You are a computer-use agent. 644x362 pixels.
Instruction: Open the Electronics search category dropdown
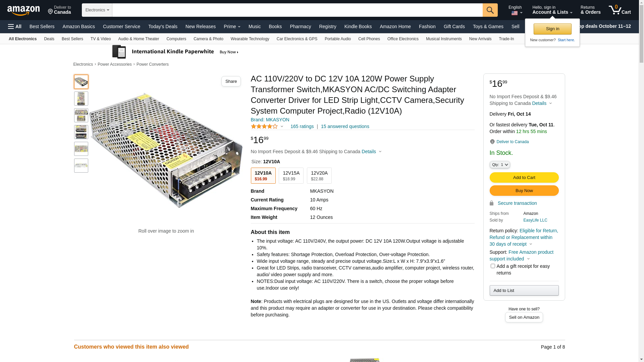pos(97,10)
